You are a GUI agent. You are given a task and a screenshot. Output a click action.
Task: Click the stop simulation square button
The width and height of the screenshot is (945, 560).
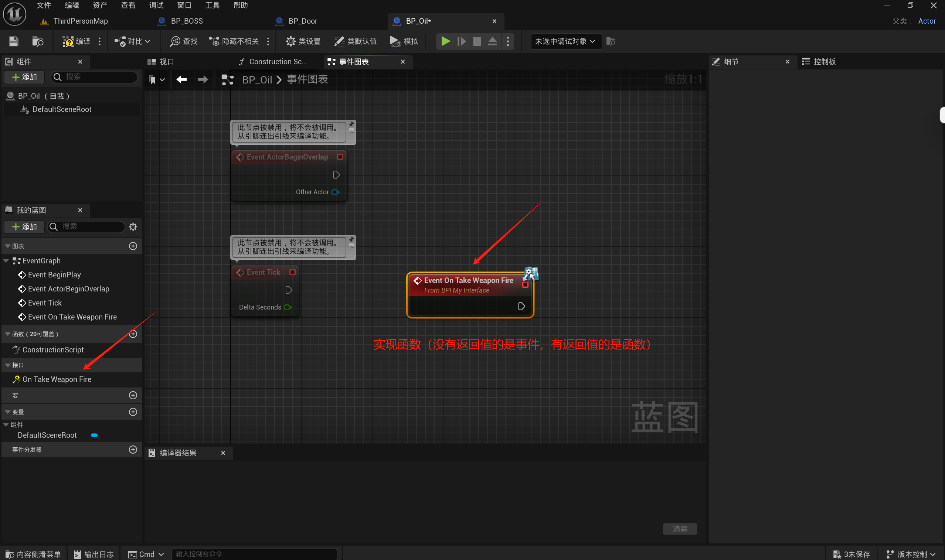click(x=477, y=41)
